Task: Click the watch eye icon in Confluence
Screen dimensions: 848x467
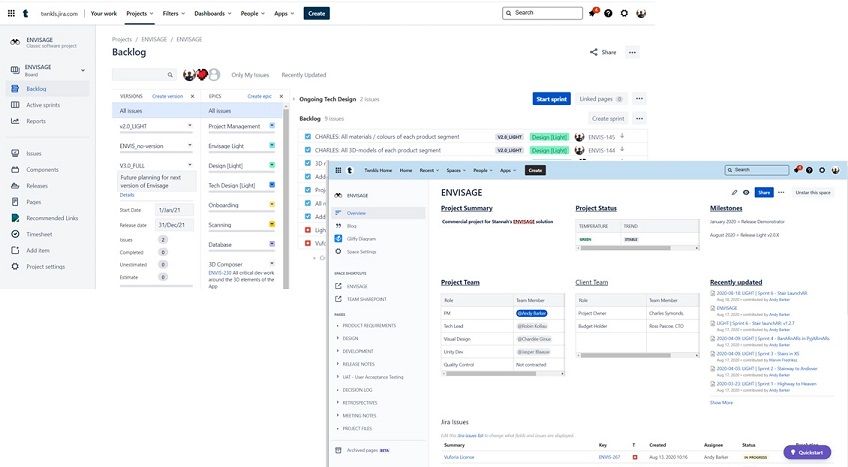Action: pyautogui.click(x=746, y=192)
